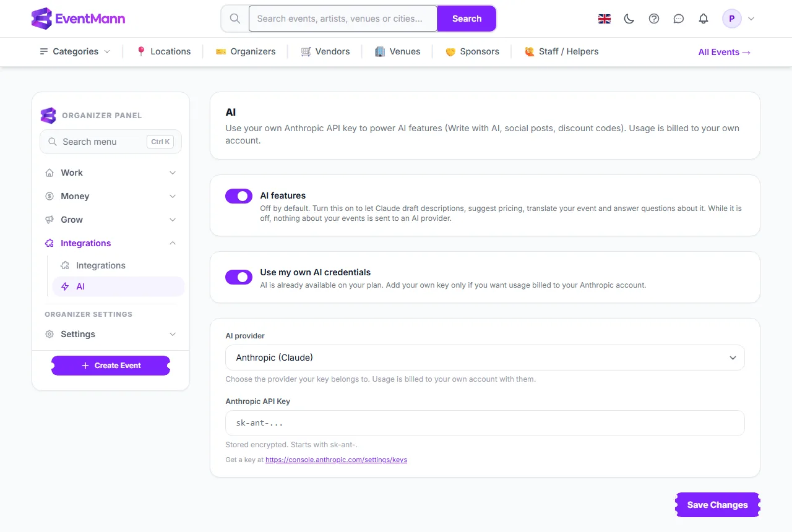Open help via the question mark icon

(x=654, y=19)
